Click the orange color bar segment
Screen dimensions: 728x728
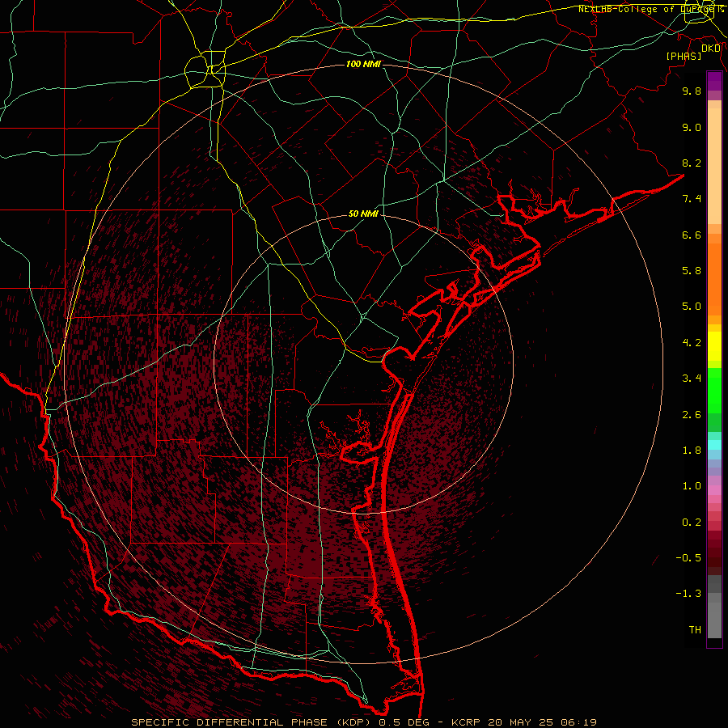click(x=714, y=279)
